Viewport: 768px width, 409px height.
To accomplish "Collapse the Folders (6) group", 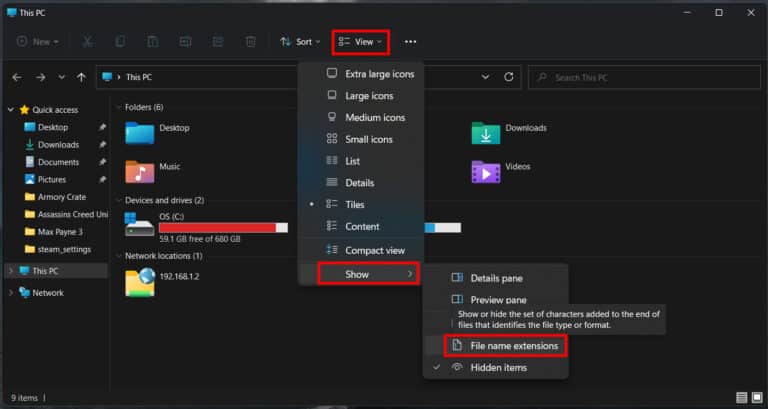I will point(119,107).
